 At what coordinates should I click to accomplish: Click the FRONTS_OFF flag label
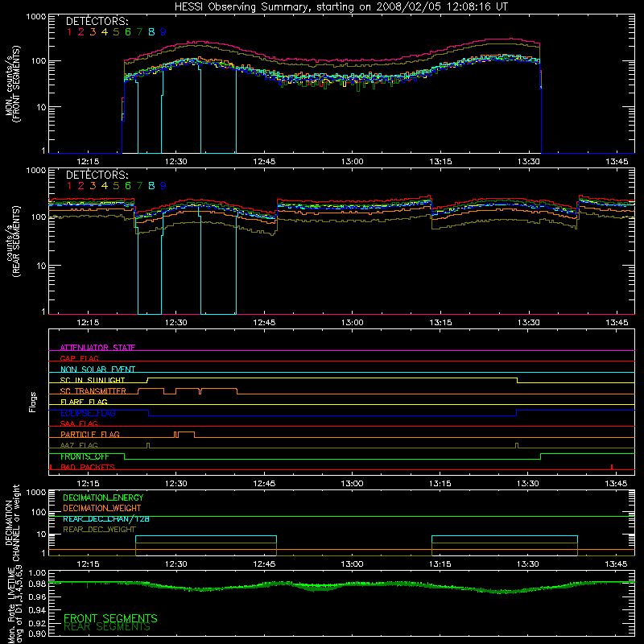(x=85, y=456)
